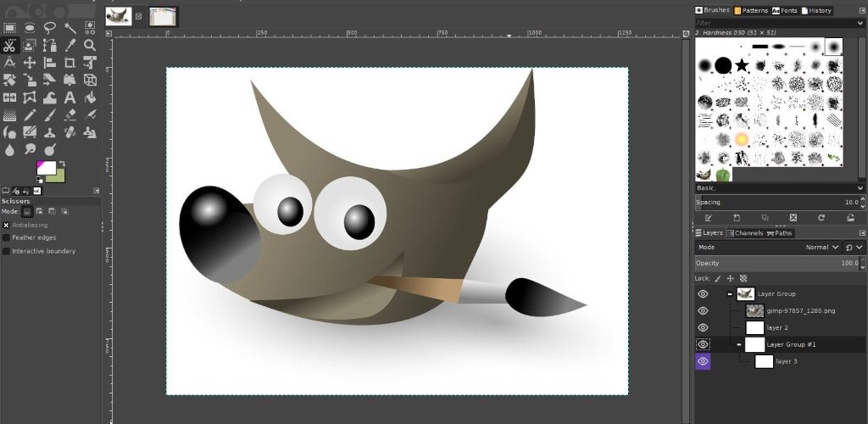The image size is (868, 424).
Task: Switch to the Patterns tab
Action: point(751,10)
